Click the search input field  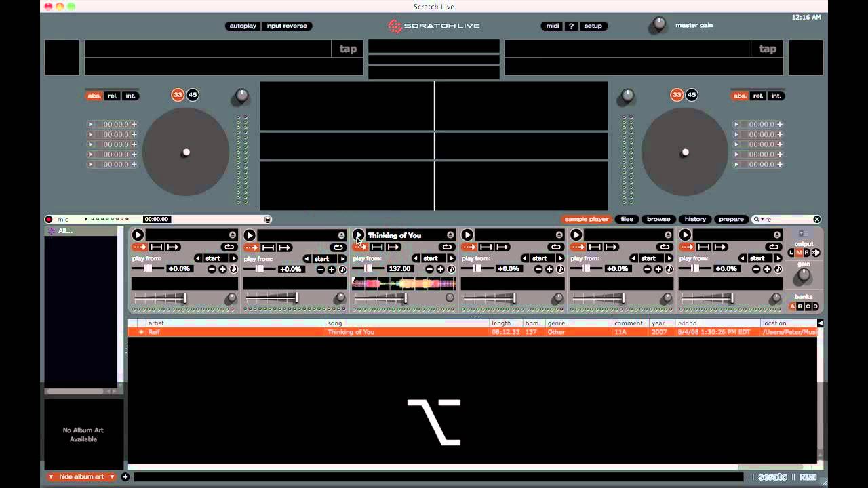point(788,220)
